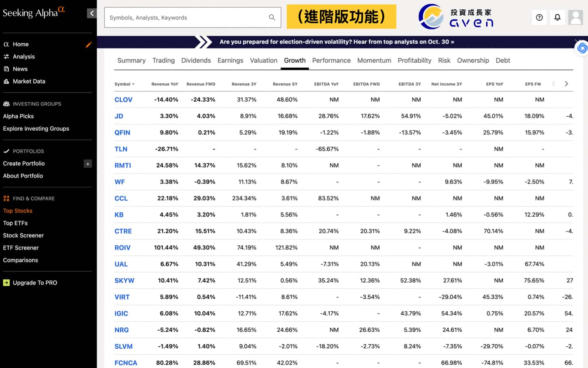Open the JD ticker link
Viewport: 588px width, 368px height.
[x=119, y=116]
